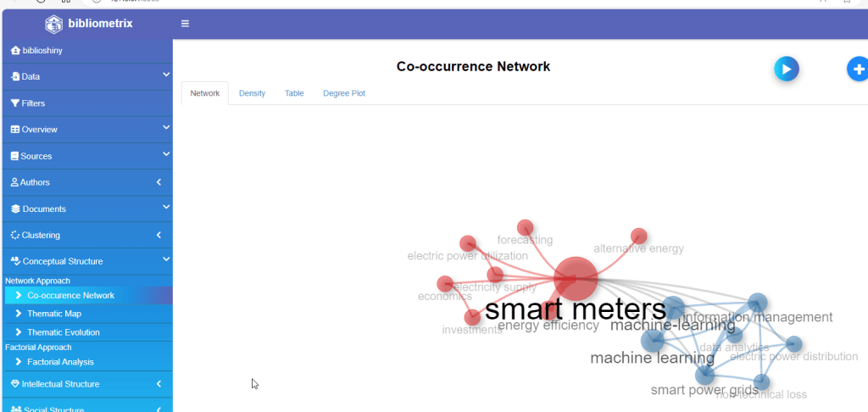The image size is (868, 412).
Task: Click the bibliometrix logo icon
Action: tap(53, 24)
